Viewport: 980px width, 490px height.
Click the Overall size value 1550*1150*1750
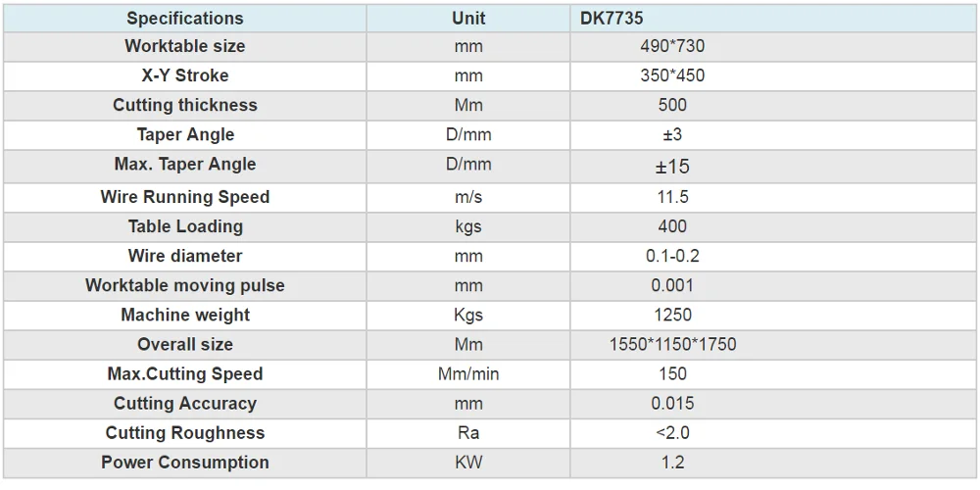[x=672, y=344]
